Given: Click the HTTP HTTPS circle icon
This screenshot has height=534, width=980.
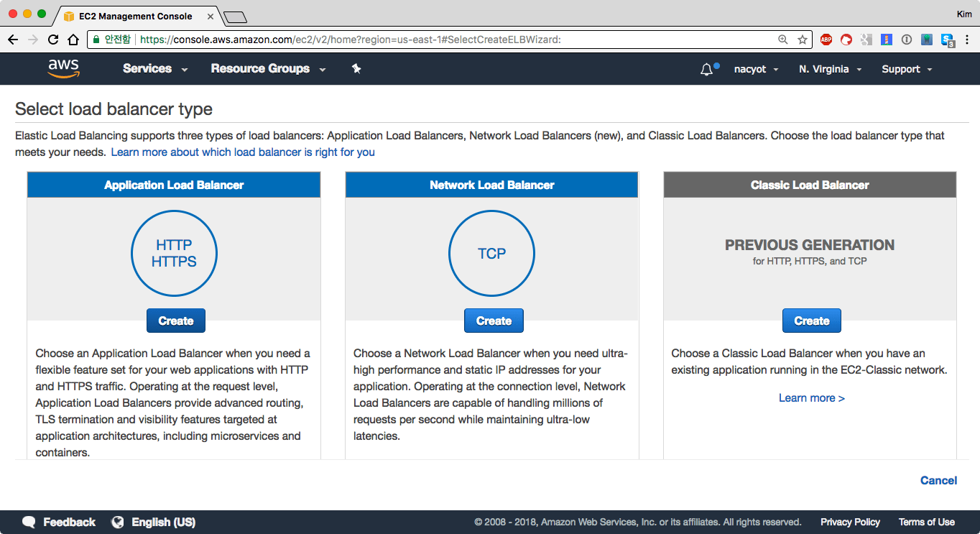Looking at the screenshot, I should [174, 254].
